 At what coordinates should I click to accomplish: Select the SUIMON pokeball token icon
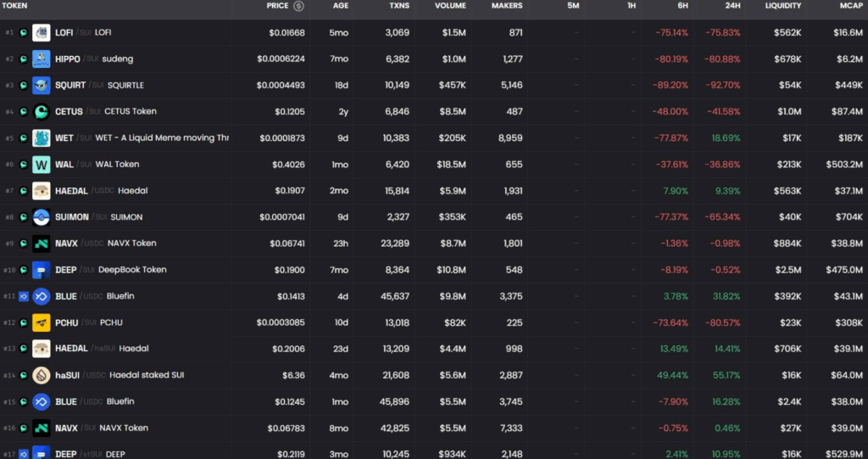41,216
